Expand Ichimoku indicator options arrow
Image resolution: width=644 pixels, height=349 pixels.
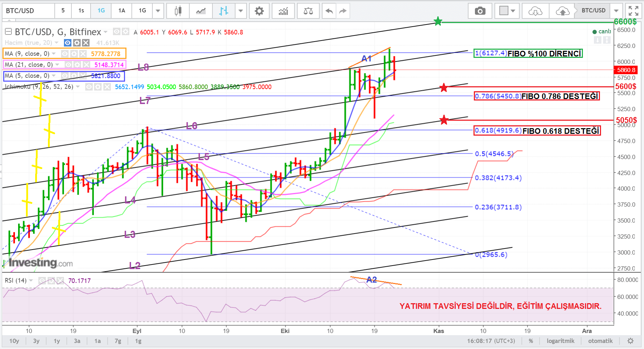click(78, 87)
